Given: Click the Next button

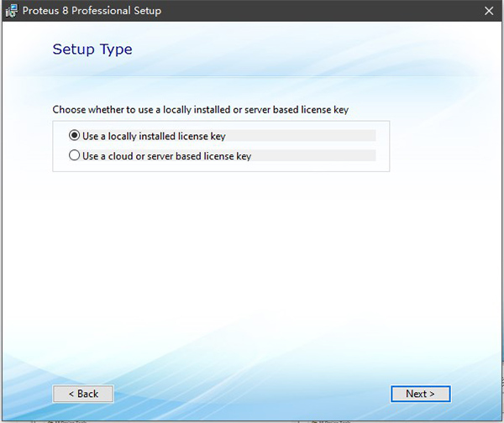Looking at the screenshot, I should pyautogui.click(x=421, y=394).
